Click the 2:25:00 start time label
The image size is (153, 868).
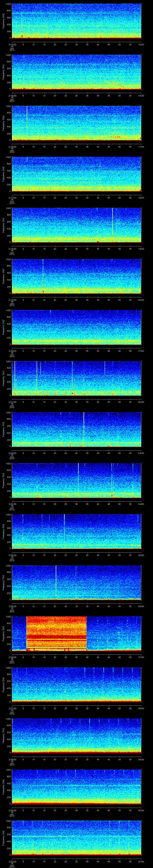click(12, 606)
